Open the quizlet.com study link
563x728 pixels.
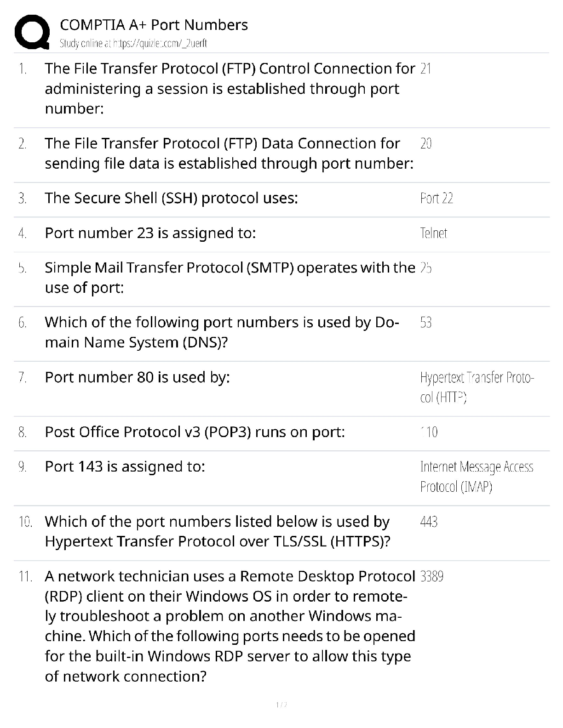click(133, 44)
